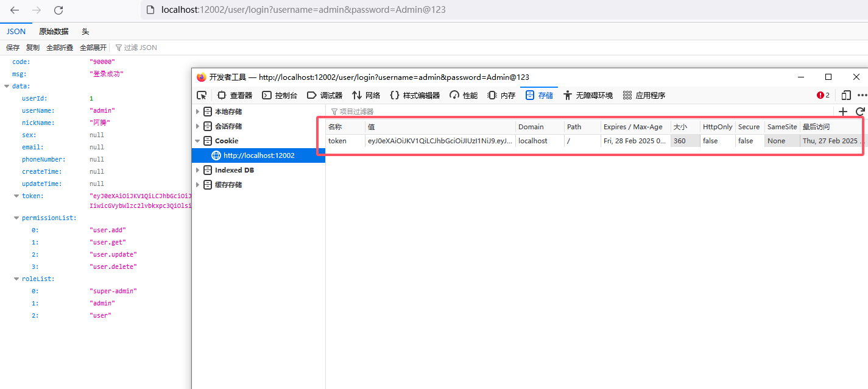Click the browser back arrow

coord(15,10)
